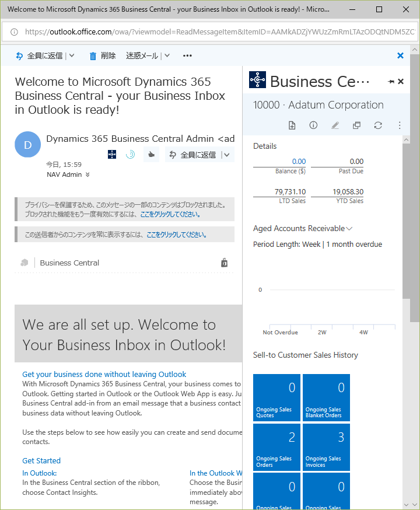Screen dimensions: 420x510
Task: Open the Reply All dropdown arrow in the top toolbar
Action: click(x=72, y=55)
